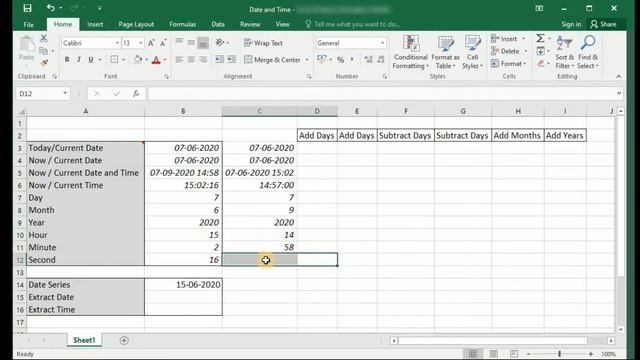The image size is (640, 360).
Task: Switch to the Review tab
Action: point(250,24)
